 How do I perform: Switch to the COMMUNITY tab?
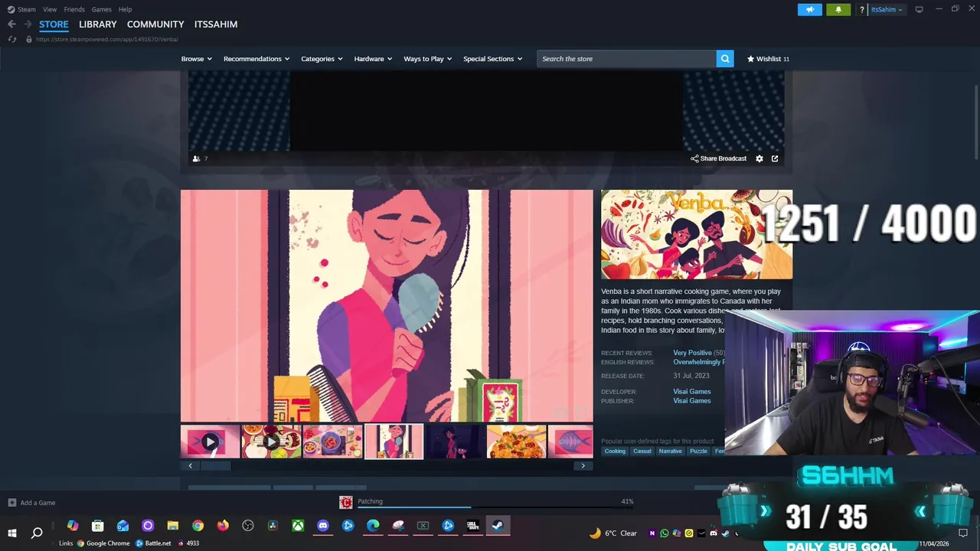155,24
